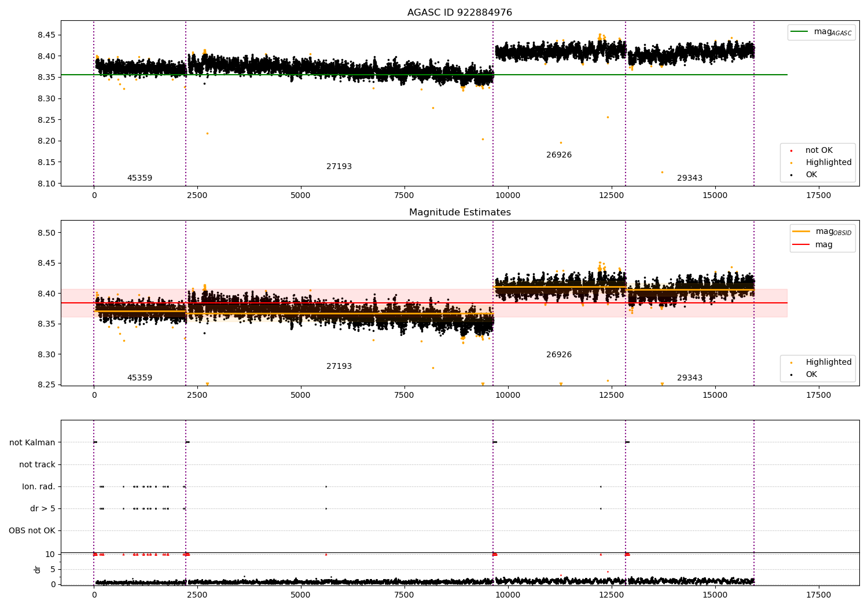Viewport: 868px width, 608px height.
Task: Click the orange outlier near 8.22, top plot
Action: click(x=207, y=134)
